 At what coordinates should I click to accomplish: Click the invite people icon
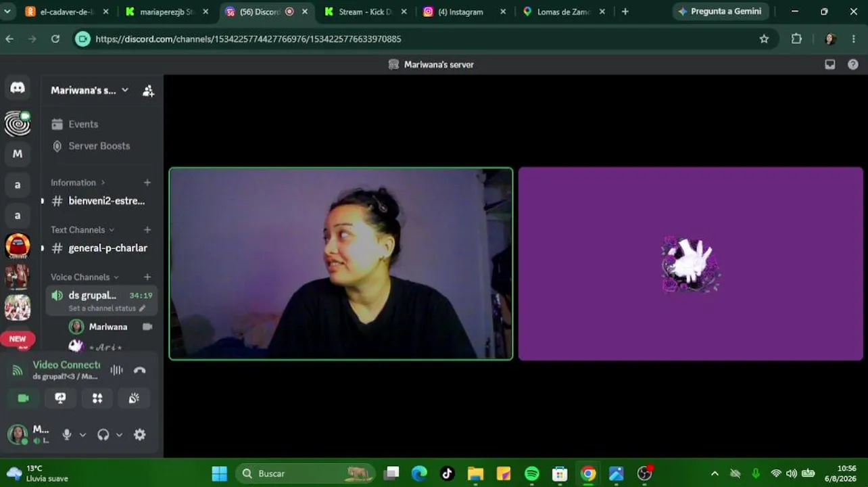[x=148, y=91]
